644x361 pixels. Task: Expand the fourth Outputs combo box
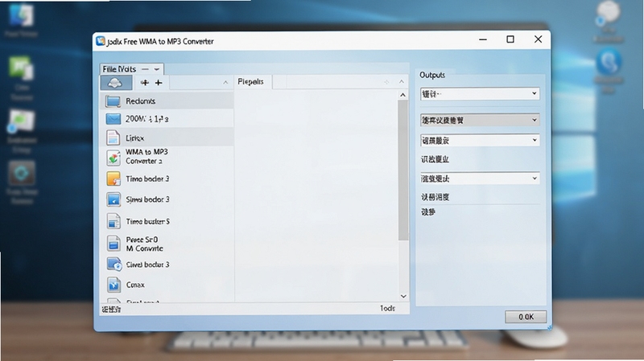click(535, 178)
